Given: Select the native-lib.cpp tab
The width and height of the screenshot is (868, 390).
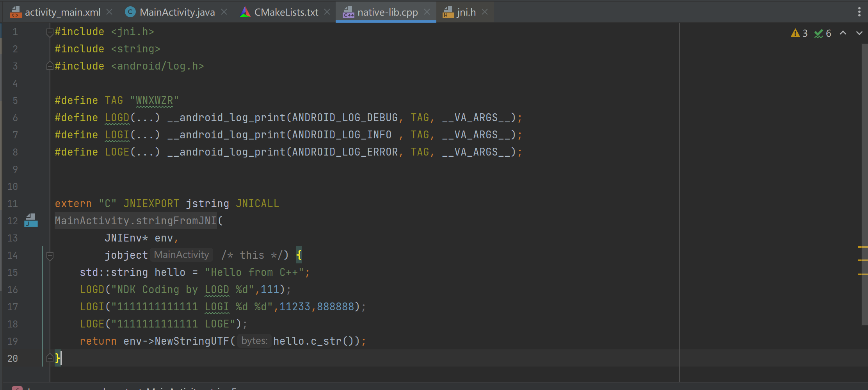Looking at the screenshot, I should (x=388, y=12).
